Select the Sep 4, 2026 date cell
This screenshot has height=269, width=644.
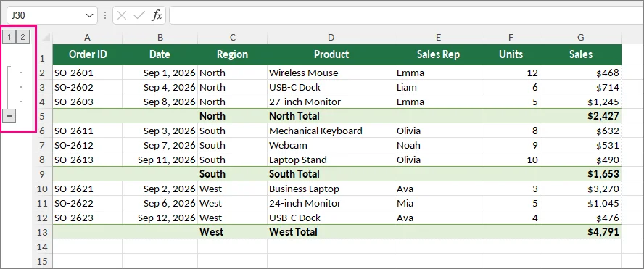pos(160,87)
